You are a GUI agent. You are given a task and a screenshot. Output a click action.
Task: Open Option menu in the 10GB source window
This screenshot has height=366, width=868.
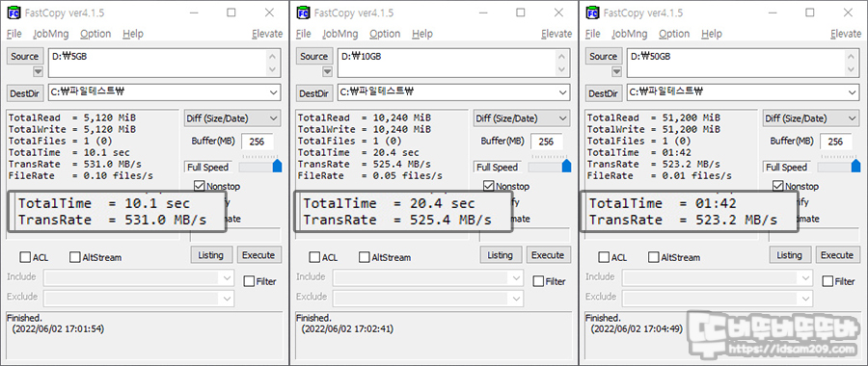[x=385, y=34]
